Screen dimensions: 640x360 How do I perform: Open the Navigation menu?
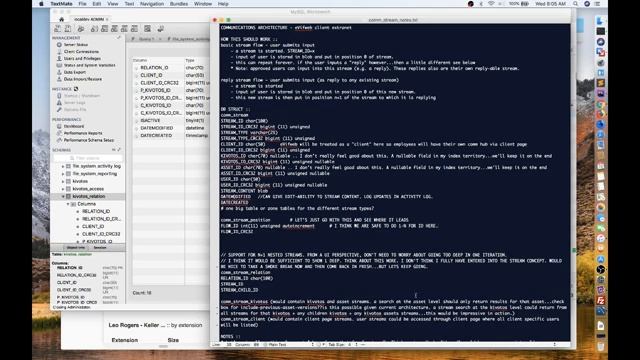click(152, 4)
